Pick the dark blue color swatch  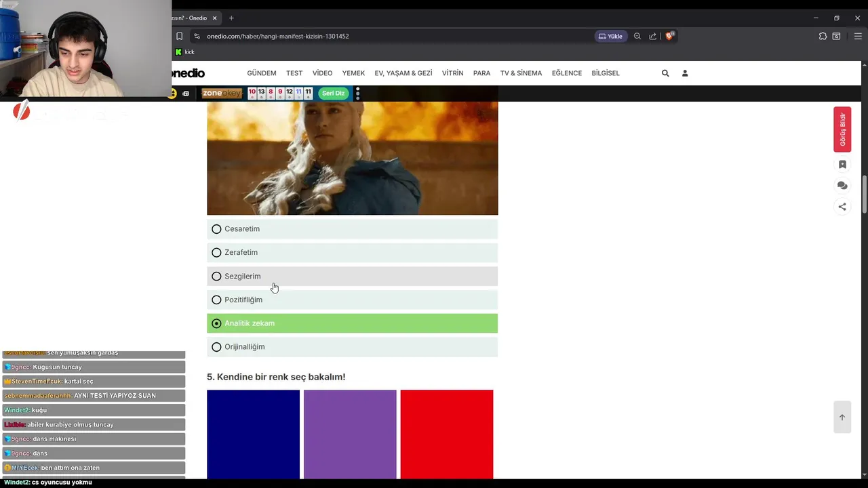(x=253, y=434)
